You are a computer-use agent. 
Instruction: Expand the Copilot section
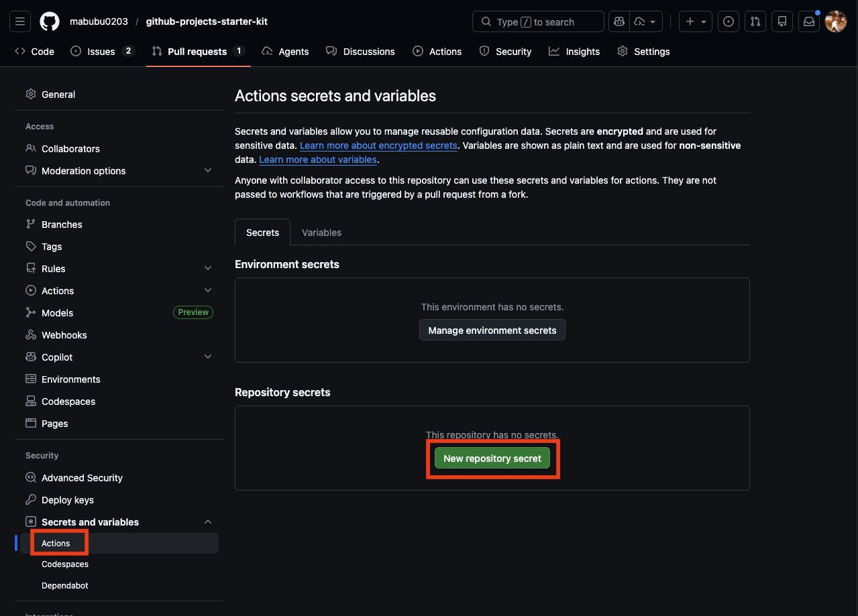(x=208, y=357)
